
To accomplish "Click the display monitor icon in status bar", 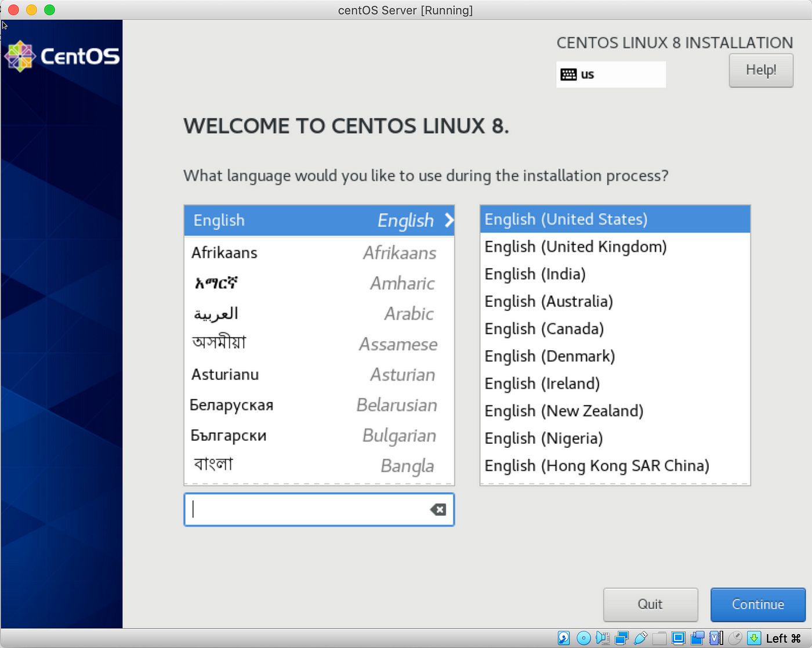I will coord(678,638).
